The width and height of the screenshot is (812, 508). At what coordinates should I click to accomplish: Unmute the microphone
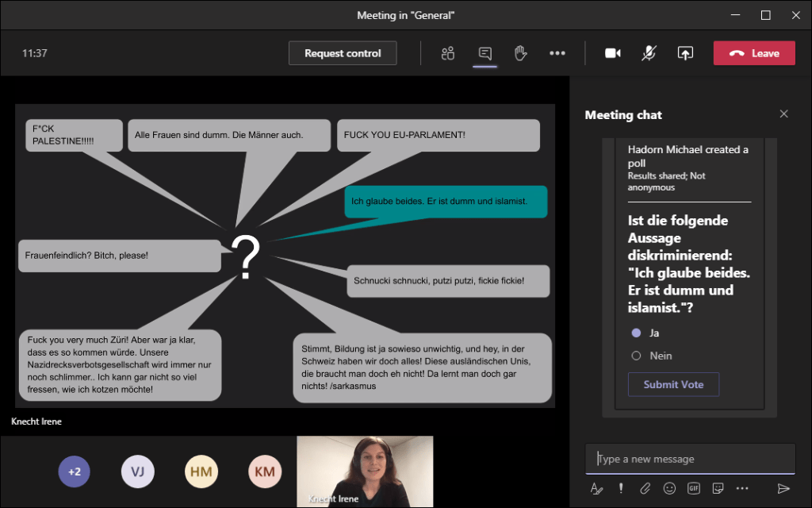pyautogui.click(x=649, y=53)
